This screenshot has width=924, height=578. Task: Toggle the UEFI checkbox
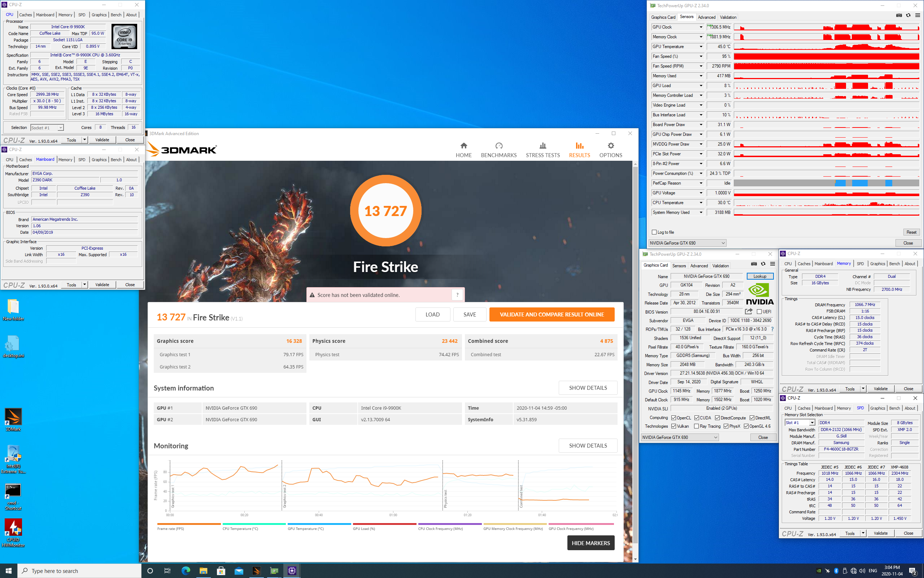(759, 311)
